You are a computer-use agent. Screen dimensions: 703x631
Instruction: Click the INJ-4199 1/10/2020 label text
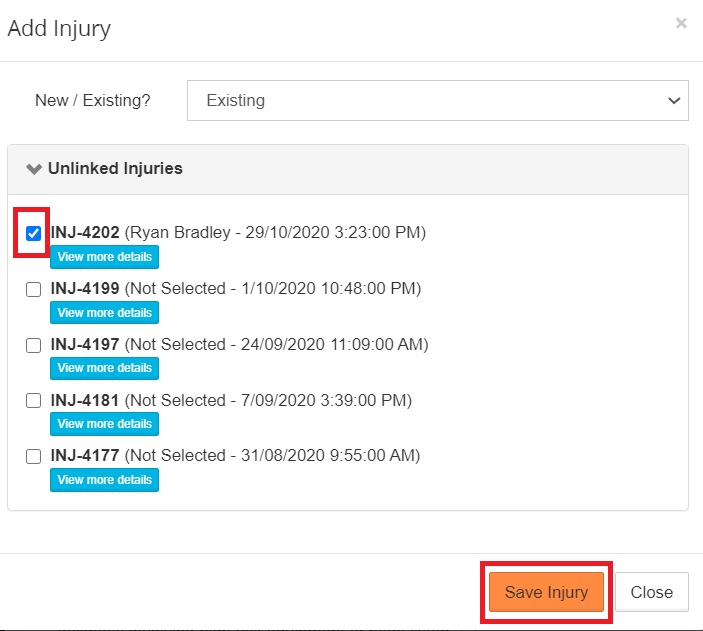point(235,288)
